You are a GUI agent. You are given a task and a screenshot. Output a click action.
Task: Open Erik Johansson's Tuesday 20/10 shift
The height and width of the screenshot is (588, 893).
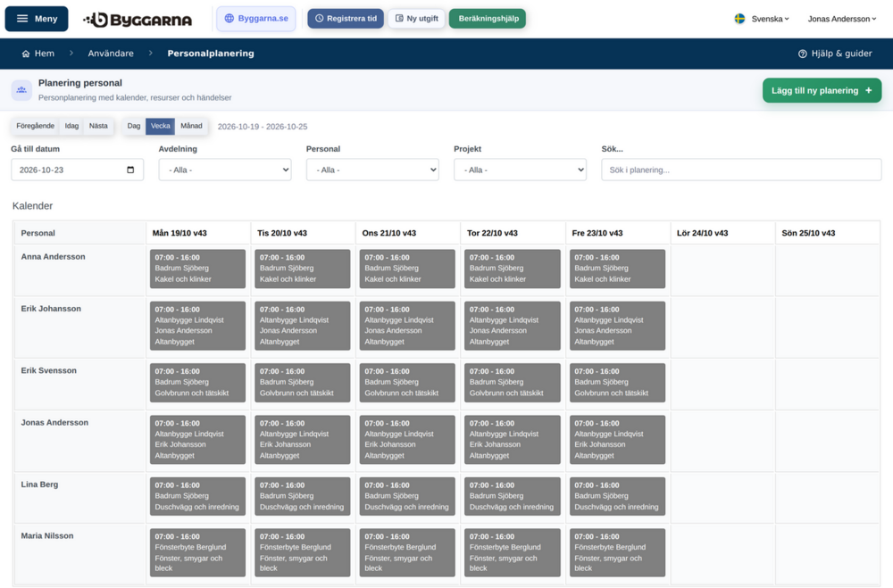click(303, 326)
